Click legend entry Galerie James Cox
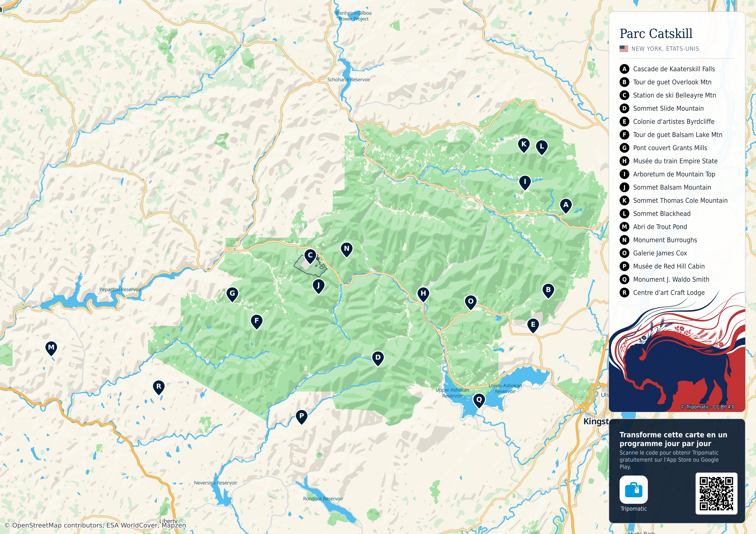Screen dimensions: 756x534 click(x=653, y=253)
